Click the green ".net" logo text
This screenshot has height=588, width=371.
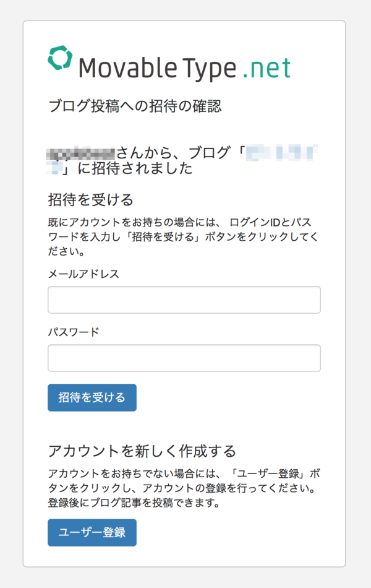pos(267,68)
